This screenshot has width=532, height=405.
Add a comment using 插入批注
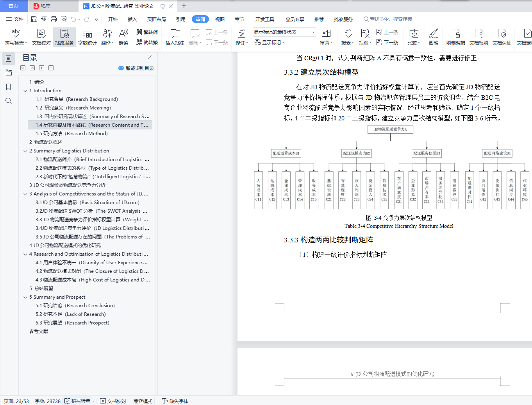(x=175, y=37)
